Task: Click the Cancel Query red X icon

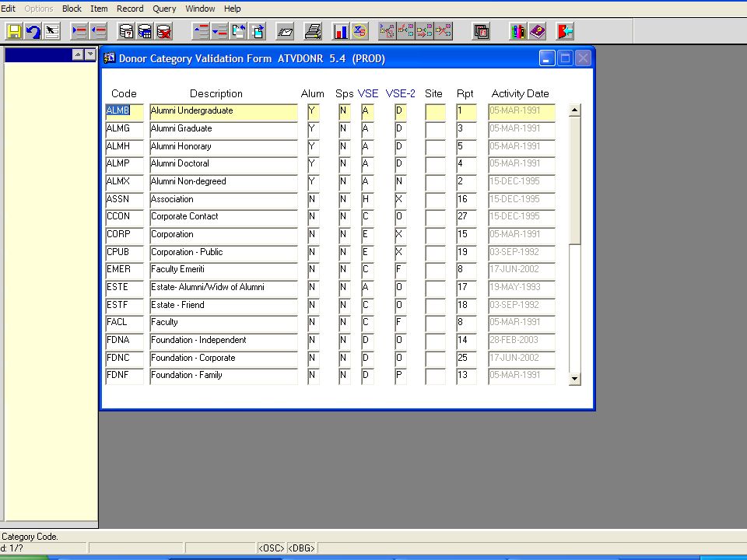Action: tap(163, 31)
